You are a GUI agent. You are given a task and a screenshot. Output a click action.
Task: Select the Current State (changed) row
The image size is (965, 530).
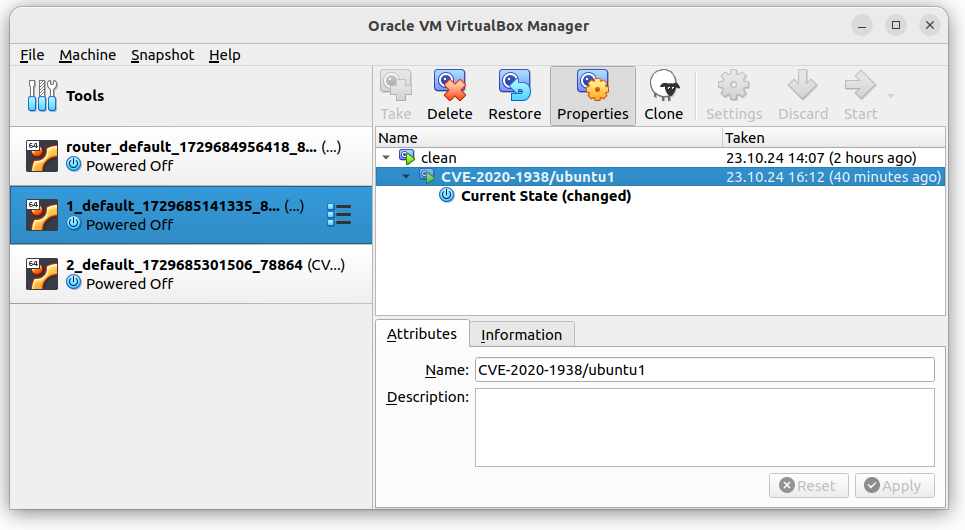660,196
